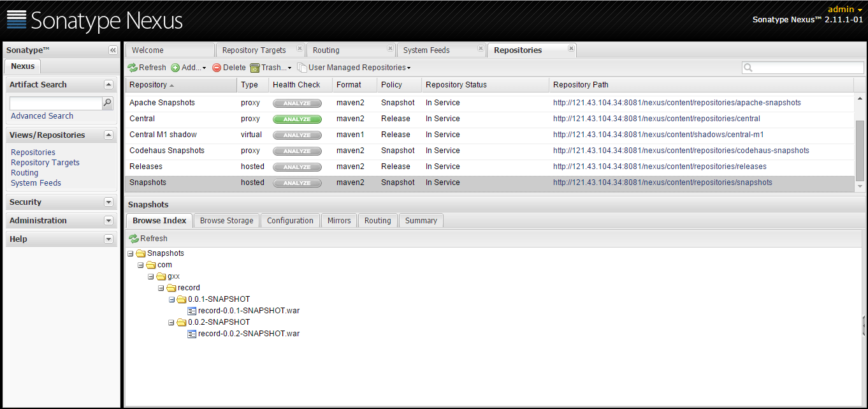Collapse the record folder node
The width and height of the screenshot is (868, 409).
coord(161,288)
